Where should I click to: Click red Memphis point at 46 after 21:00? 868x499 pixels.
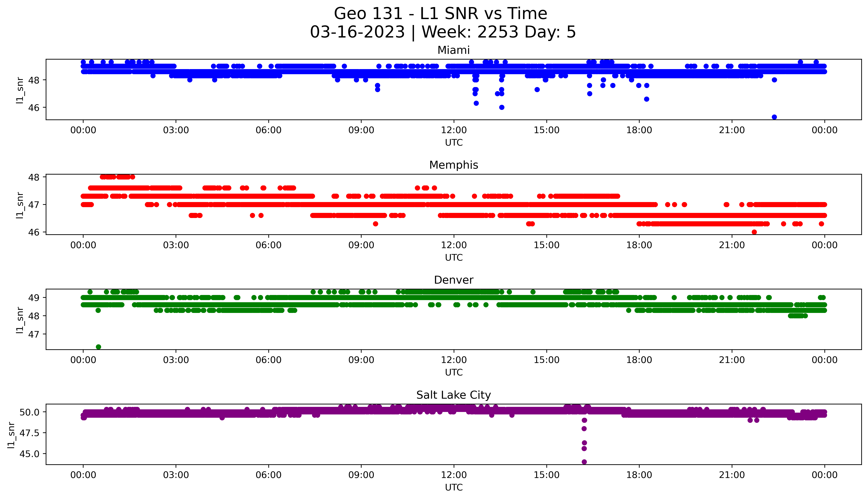point(754,232)
